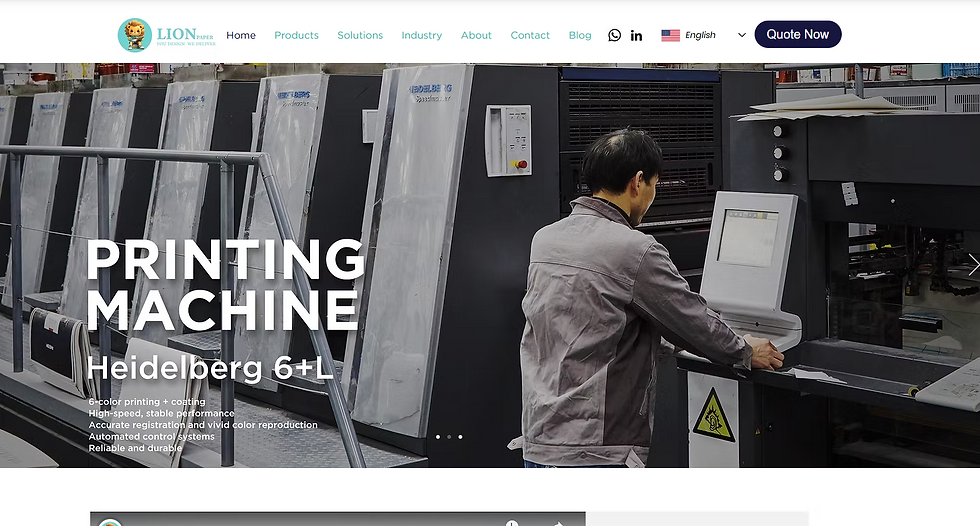Click the Heidelberg 6+L subtitle
Viewport: 980px width, 526px height.
(x=210, y=368)
